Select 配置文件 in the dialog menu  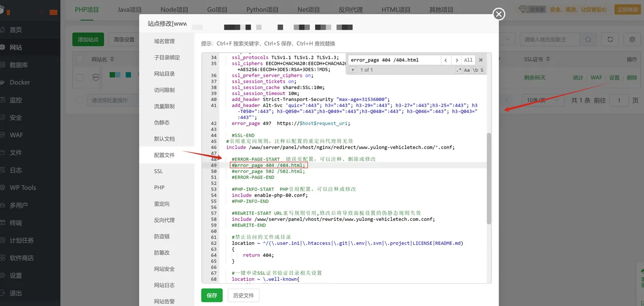point(164,155)
